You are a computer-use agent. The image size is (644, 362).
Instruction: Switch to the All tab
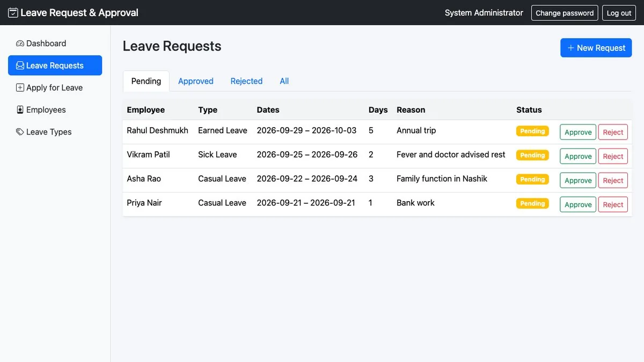coord(284,81)
